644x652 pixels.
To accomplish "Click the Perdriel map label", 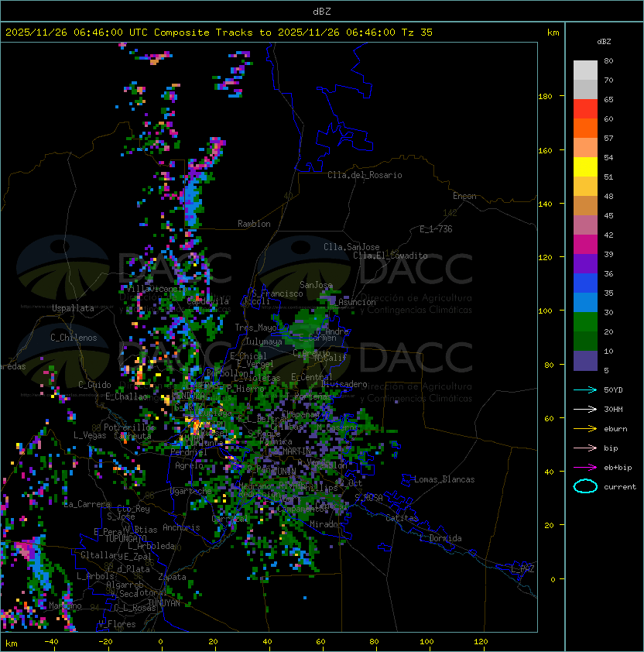I will click(x=189, y=452).
